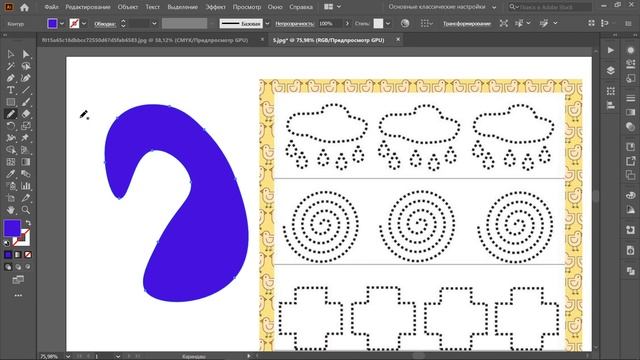Select the Type tool
The width and height of the screenshot is (640, 360).
[x=11, y=90]
